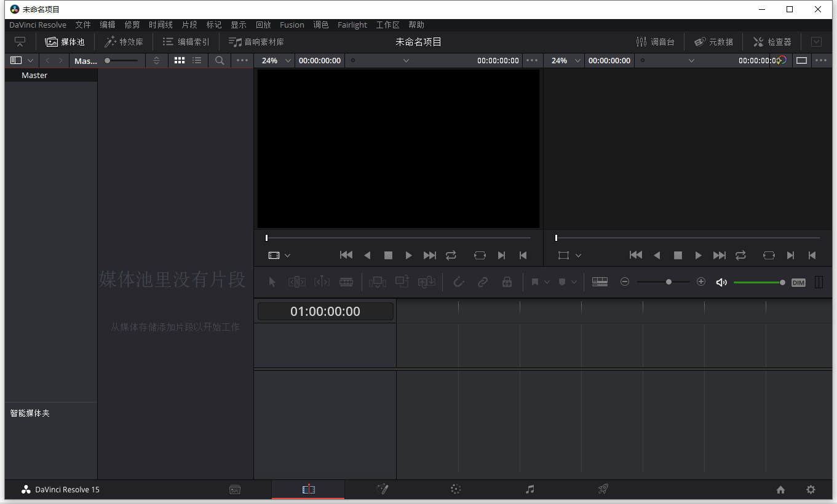Stop playback in the source viewer

click(x=388, y=255)
